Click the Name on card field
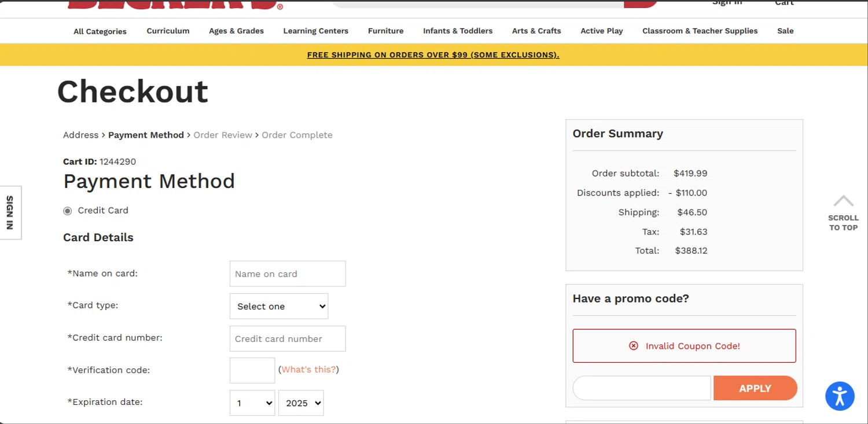868x424 pixels. pos(288,274)
